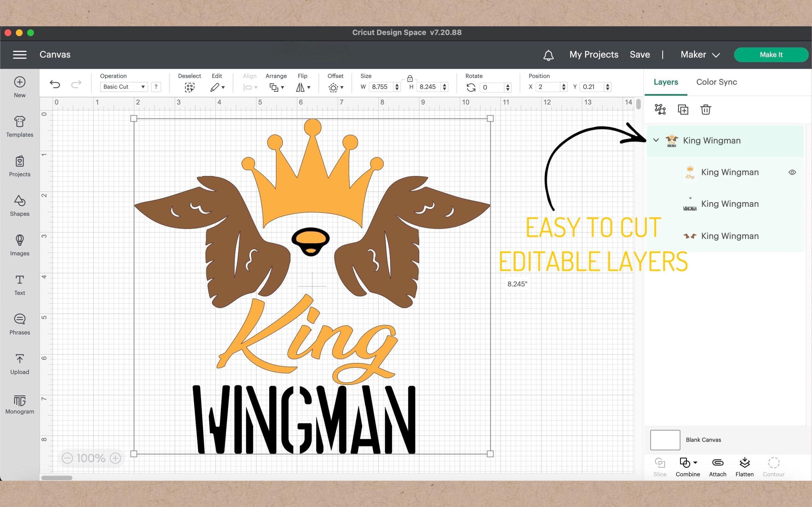This screenshot has height=507, width=812.
Task: Switch to the Color Sync tab
Action: 716,82
